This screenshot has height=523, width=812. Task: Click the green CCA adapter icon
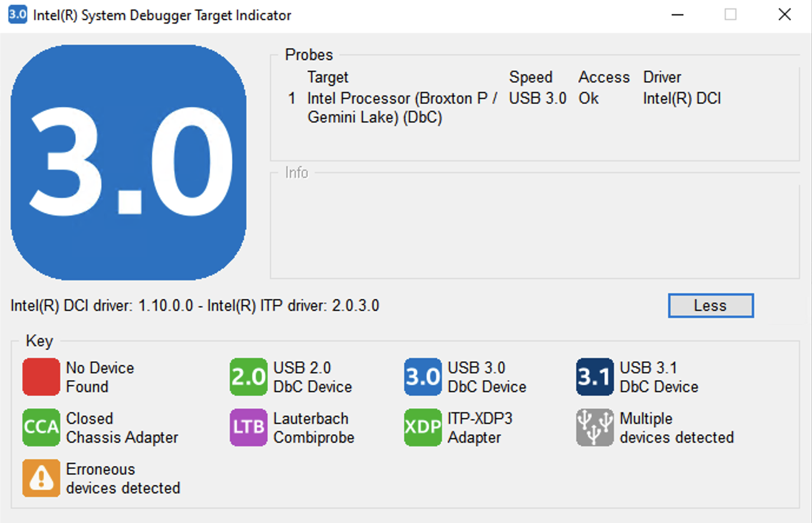(x=41, y=428)
